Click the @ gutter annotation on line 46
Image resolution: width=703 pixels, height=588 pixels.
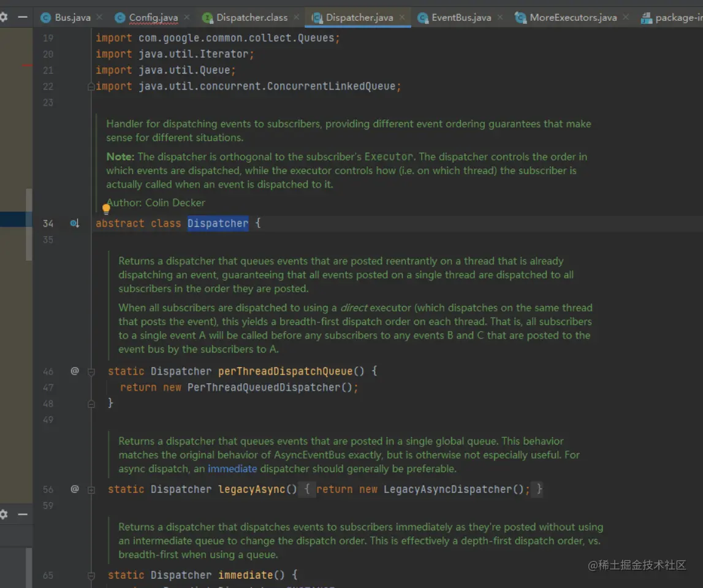pyautogui.click(x=74, y=371)
